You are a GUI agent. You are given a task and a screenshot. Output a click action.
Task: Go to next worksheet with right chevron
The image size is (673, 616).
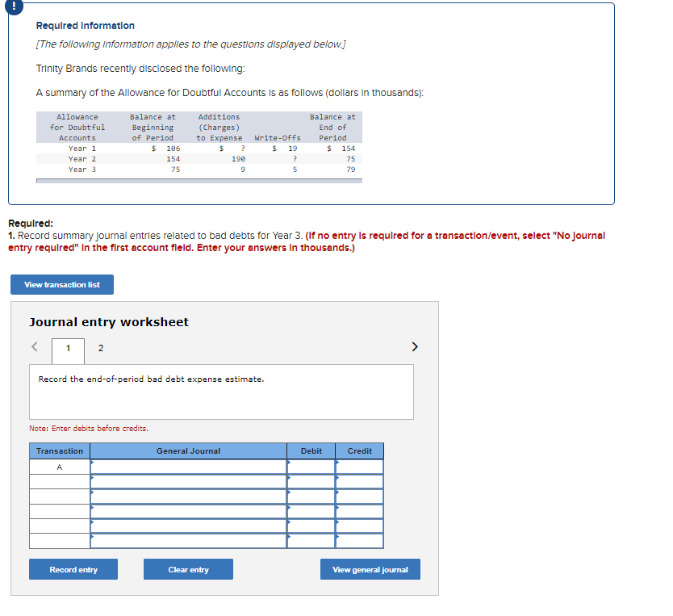point(415,347)
